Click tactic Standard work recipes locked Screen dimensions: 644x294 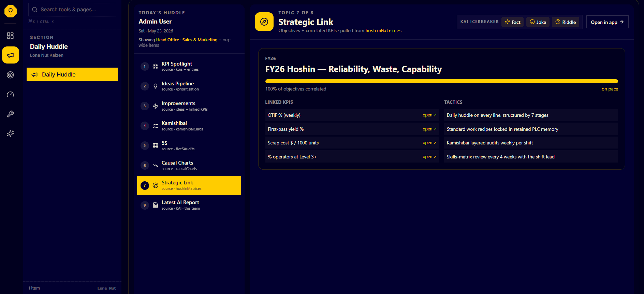click(531, 129)
